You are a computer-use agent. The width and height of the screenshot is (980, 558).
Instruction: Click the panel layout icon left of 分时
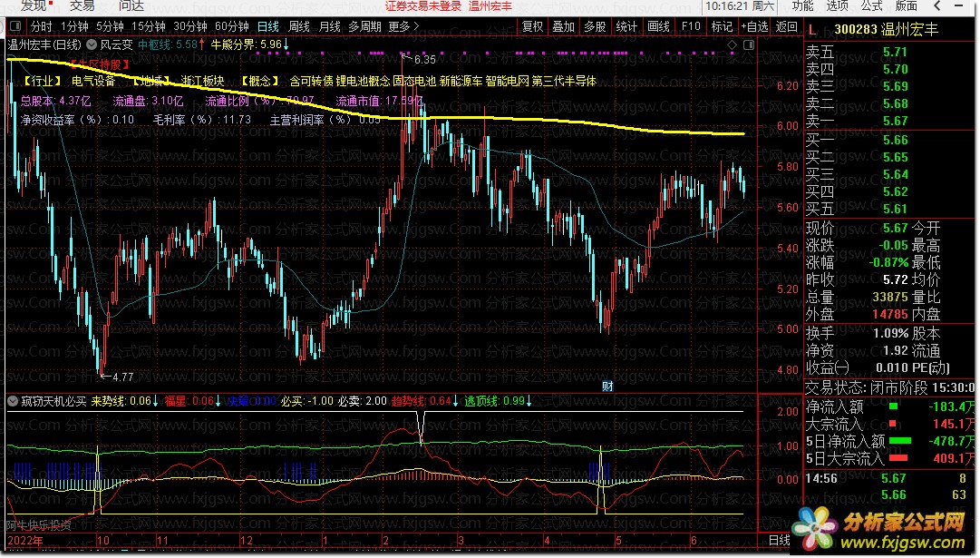15,26
